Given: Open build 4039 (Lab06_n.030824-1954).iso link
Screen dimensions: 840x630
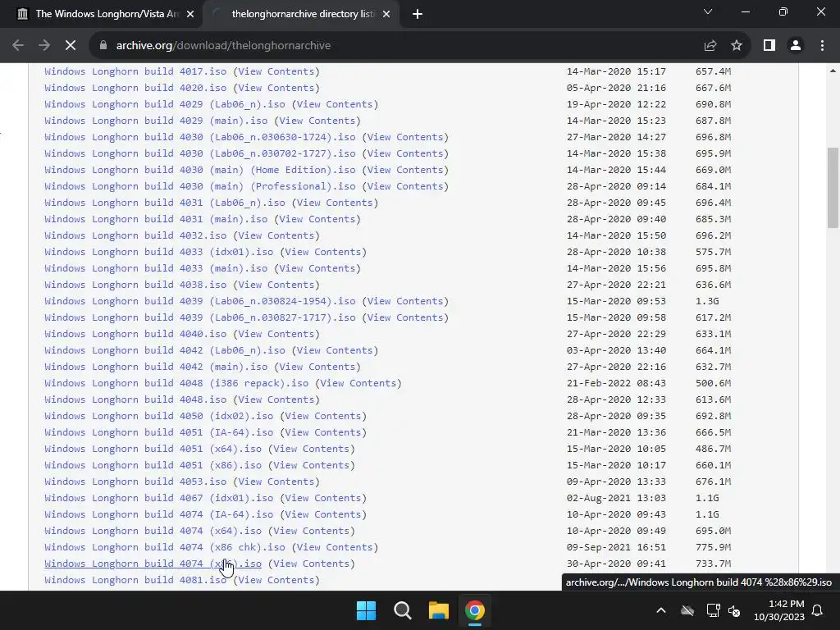Looking at the screenshot, I should coord(200,301).
